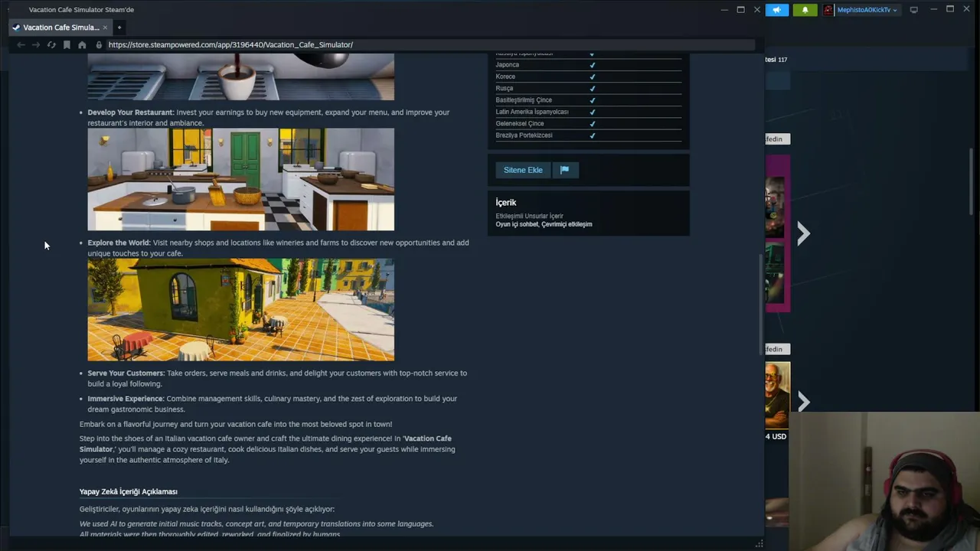Click the 'Immersive Experience:' bullet heading

pyautogui.click(x=126, y=399)
